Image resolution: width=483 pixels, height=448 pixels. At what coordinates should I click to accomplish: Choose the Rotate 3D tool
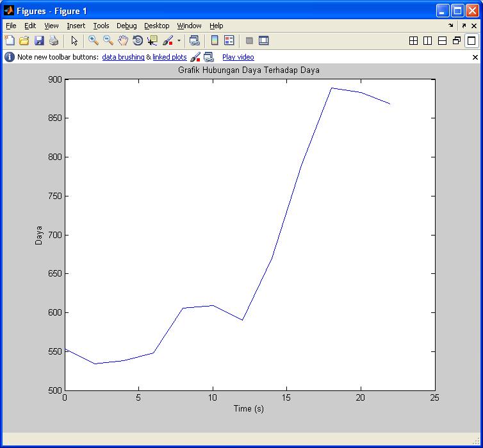click(x=138, y=41)
